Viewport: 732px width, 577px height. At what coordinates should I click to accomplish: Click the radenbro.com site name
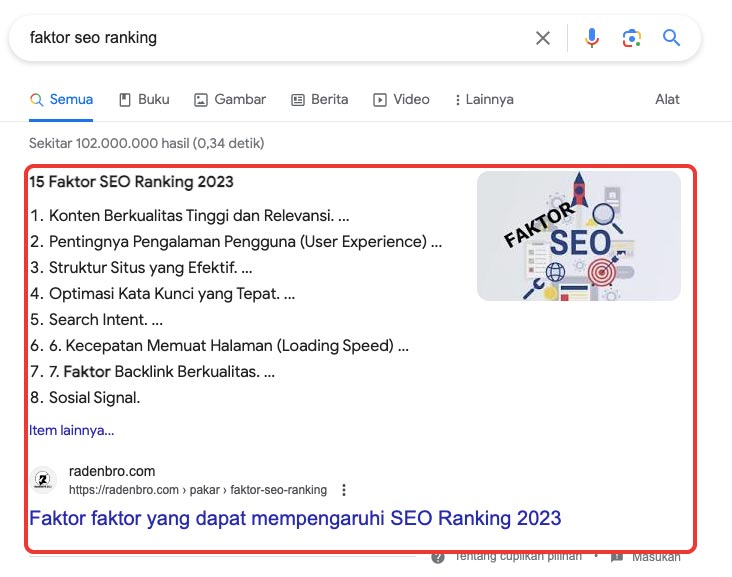click(112, 471)
